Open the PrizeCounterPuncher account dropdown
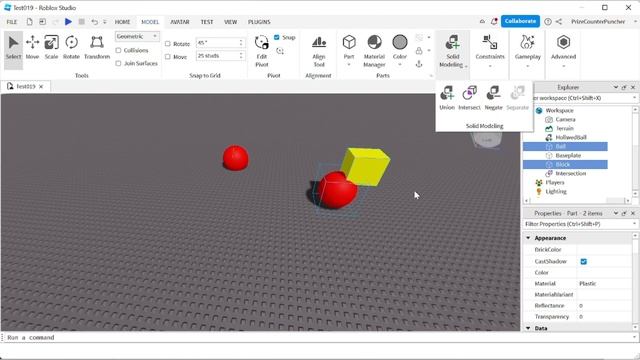This screenshot has width=640, height=360. (x=635, y=21)
